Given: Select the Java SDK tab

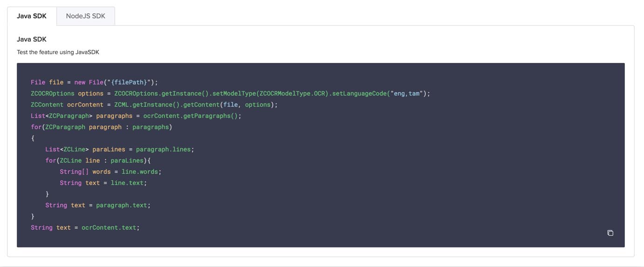Looking at the screenshot, I should (32, 16).
